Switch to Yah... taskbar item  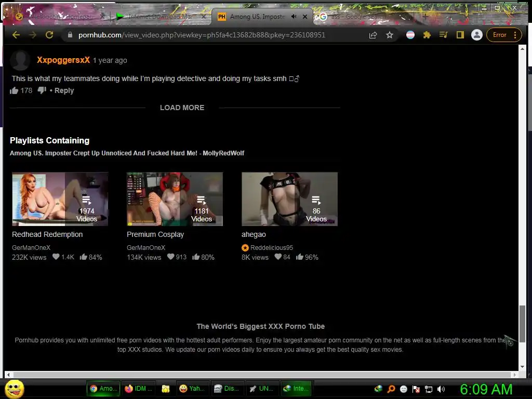pos(192,389)
